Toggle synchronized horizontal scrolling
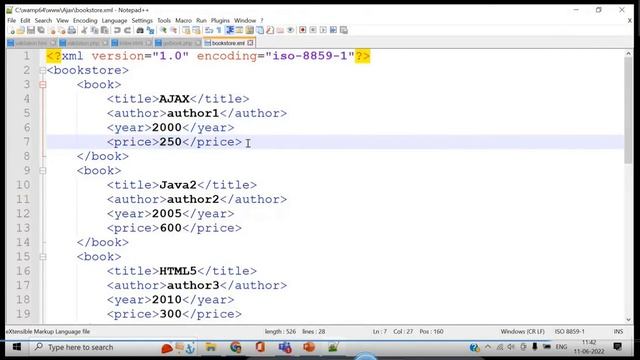Image resolution: width=640 pixels, height=360 pixels. click(x=197, y=30)
